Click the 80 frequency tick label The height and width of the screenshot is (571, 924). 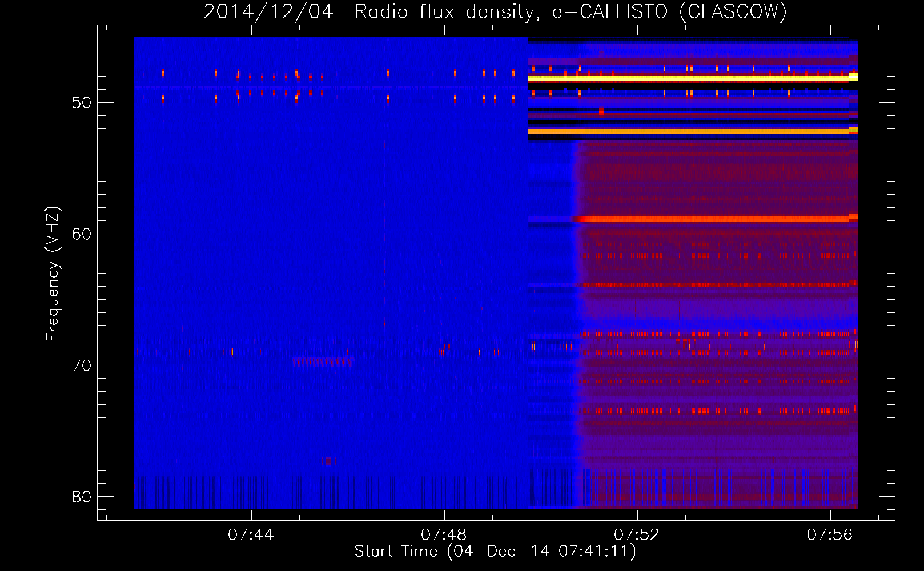82,497
